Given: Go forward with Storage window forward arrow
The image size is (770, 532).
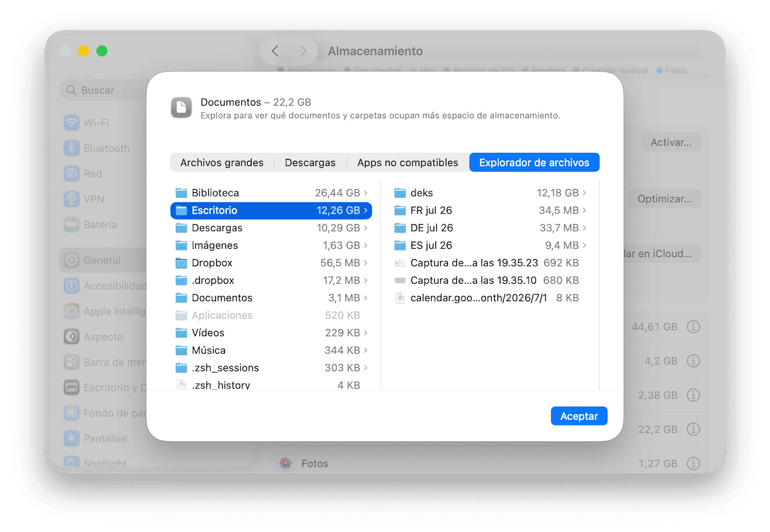Looking at the screenshot, I should tap(303, 51).
